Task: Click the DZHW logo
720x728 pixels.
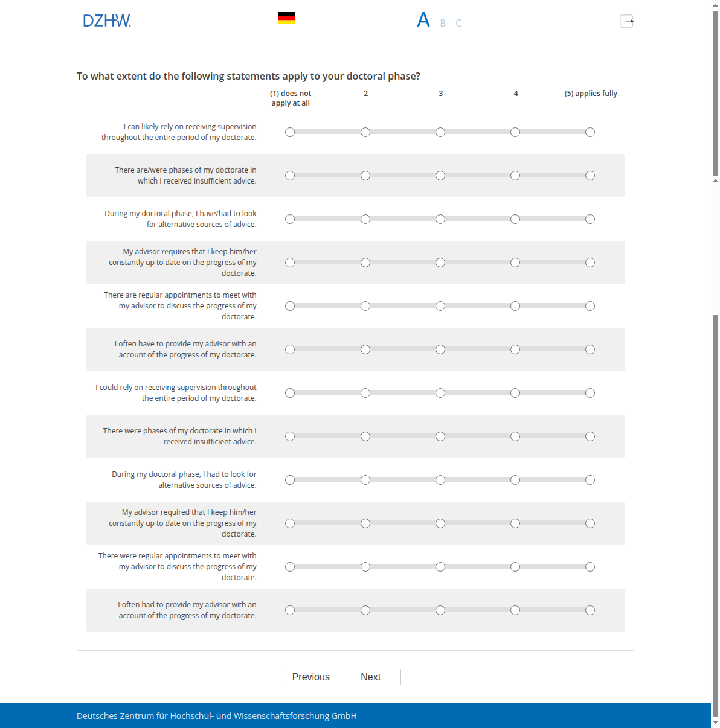Action: pyautogui.click(x=107, y=21)
